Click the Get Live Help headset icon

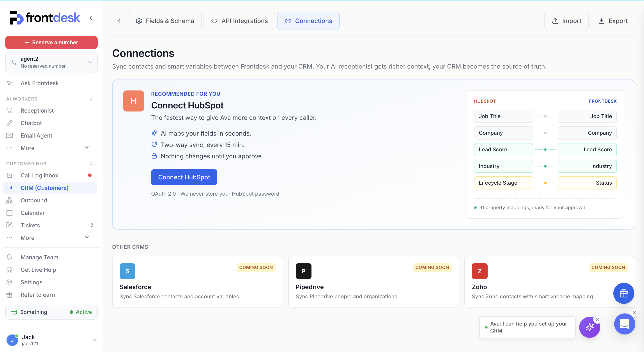pyautogui.click(x=9, y=270)
